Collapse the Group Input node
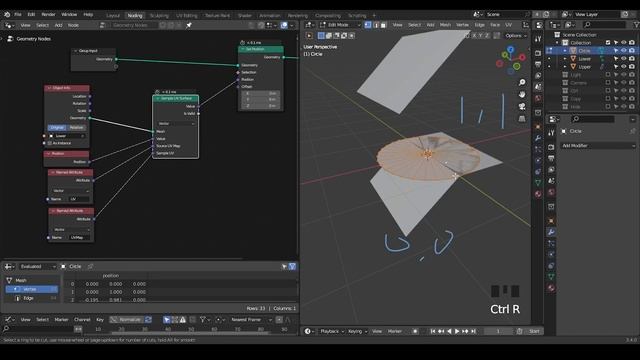Screen dimensions: 640x360 [76, 51]
